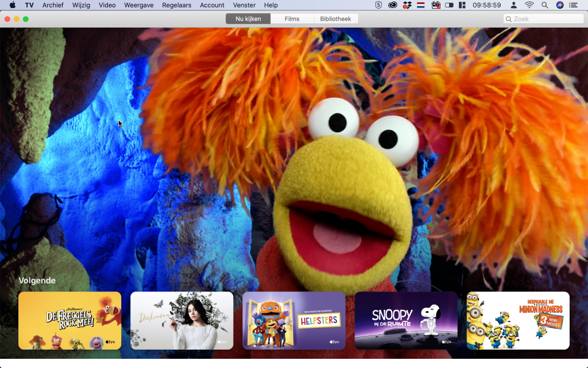The image size is (588, 368).
Task: Check the Wi-Fi status menu
Action: pos(529,5)
